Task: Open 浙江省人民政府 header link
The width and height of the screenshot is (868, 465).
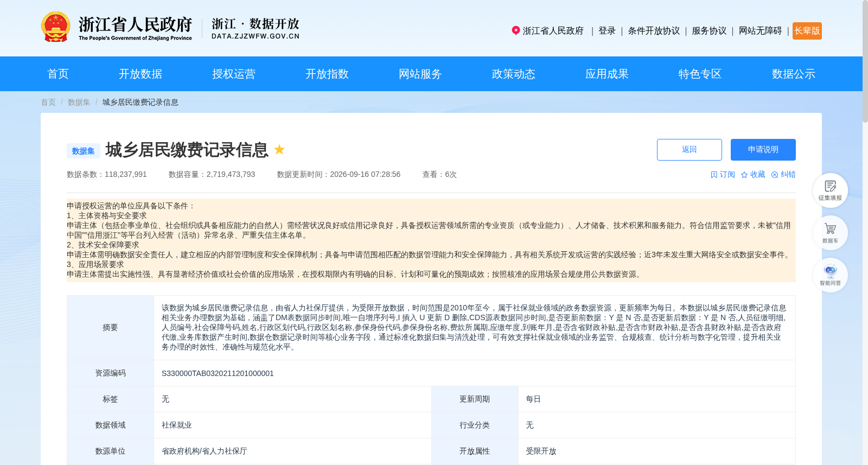Action: 553,31
